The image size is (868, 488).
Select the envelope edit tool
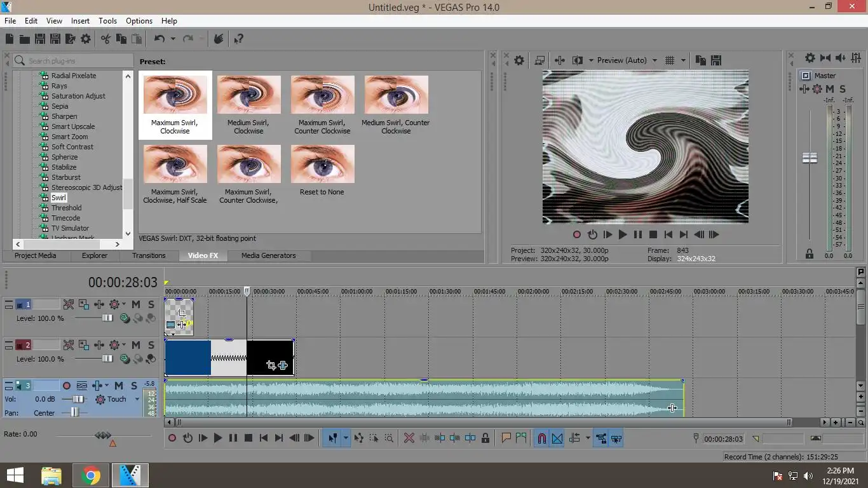coord(359,438)
